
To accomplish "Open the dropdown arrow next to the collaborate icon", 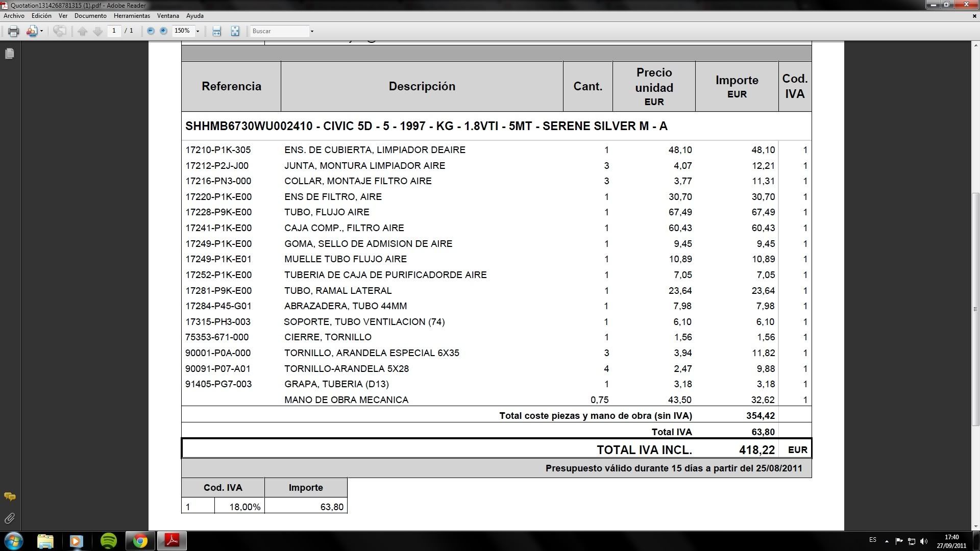I will (41, 31).
